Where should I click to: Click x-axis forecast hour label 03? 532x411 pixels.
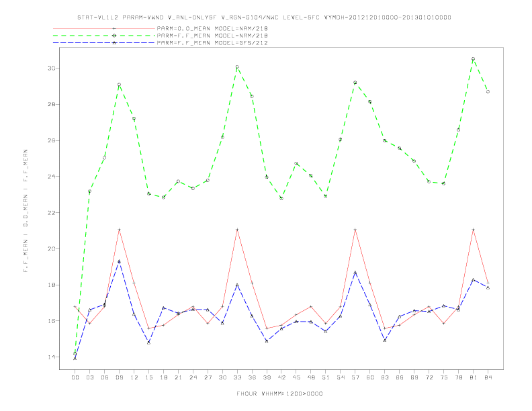(89, 377)
